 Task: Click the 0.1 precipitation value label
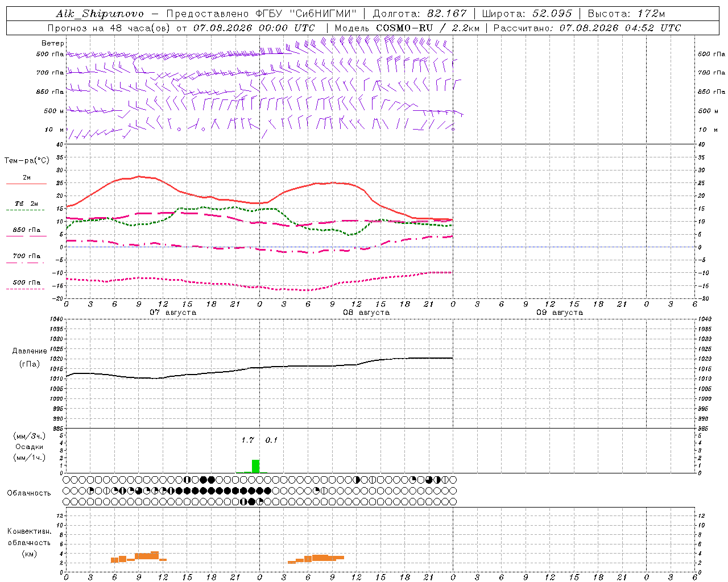pyautogui.click(x=271, y=440)
